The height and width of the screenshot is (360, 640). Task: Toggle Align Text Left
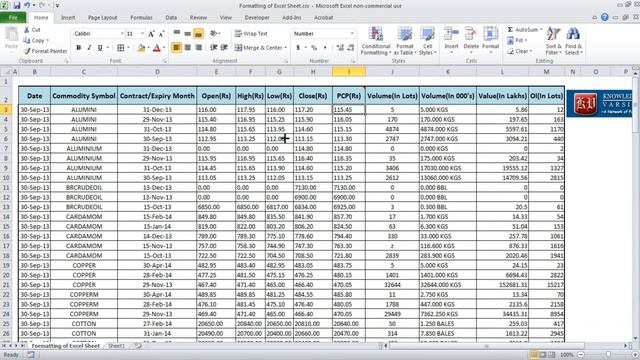[177, 48]
